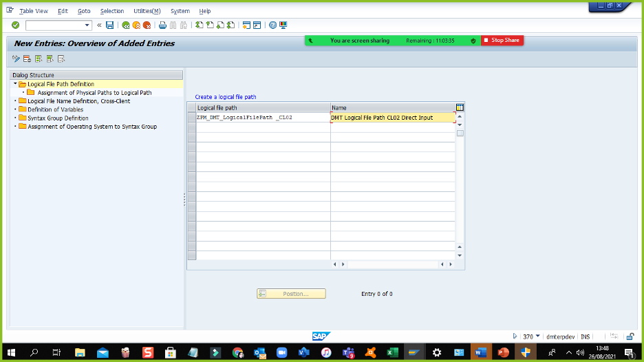Click the table's vertical scrollbar down arrow

(460, 255)
